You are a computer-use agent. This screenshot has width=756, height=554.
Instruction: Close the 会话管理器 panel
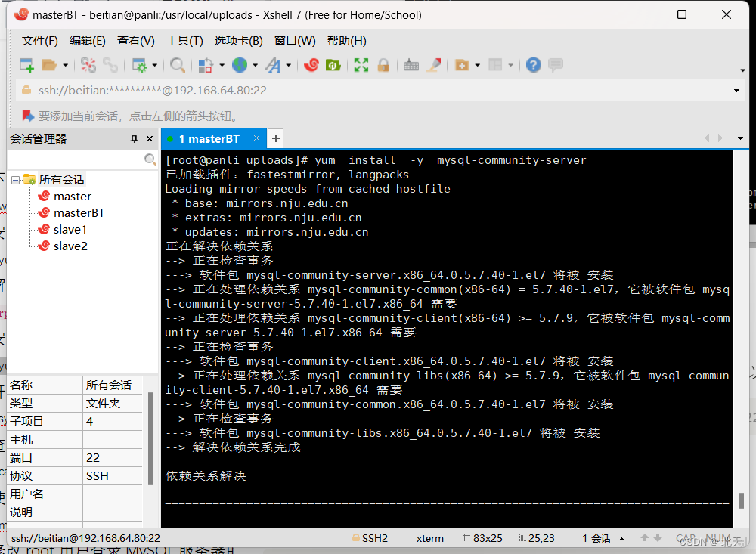150,139
